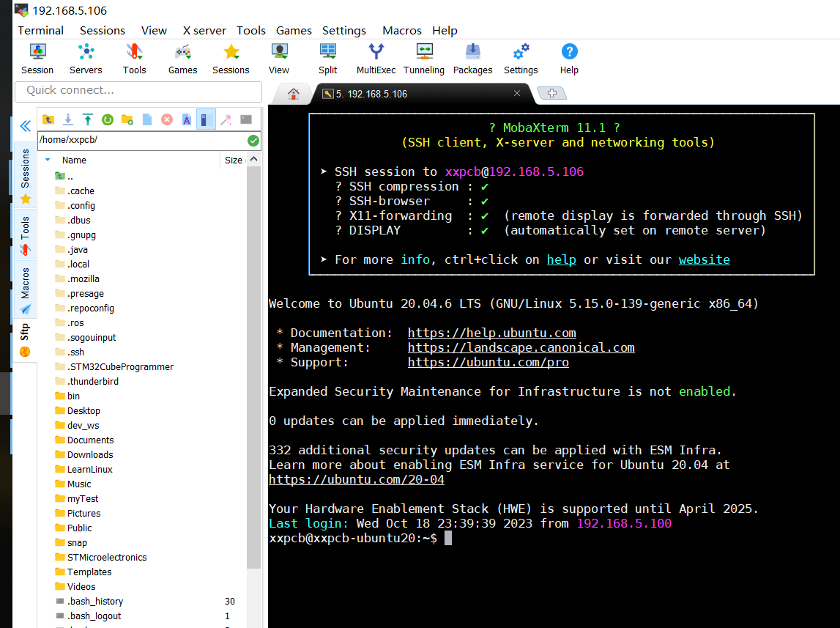Screen dimensions: 840x628
Task: Open the Help question mark icon
Action: pos(569,59)
